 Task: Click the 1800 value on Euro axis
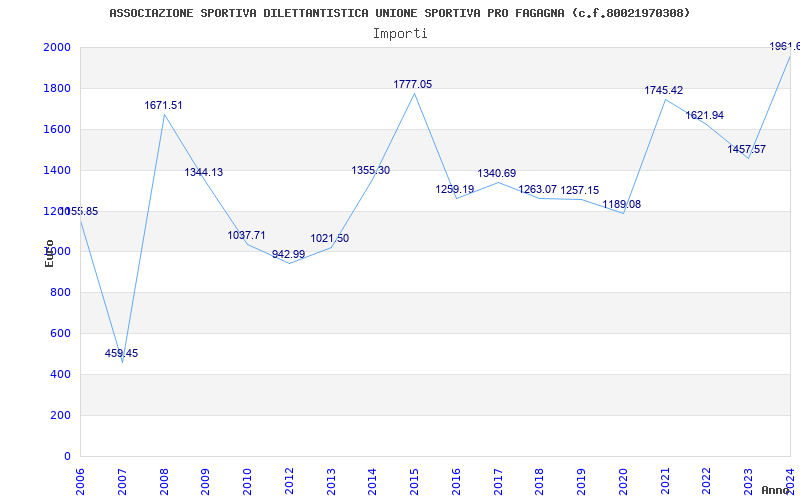pyautogui.click(x=57, y=88)
